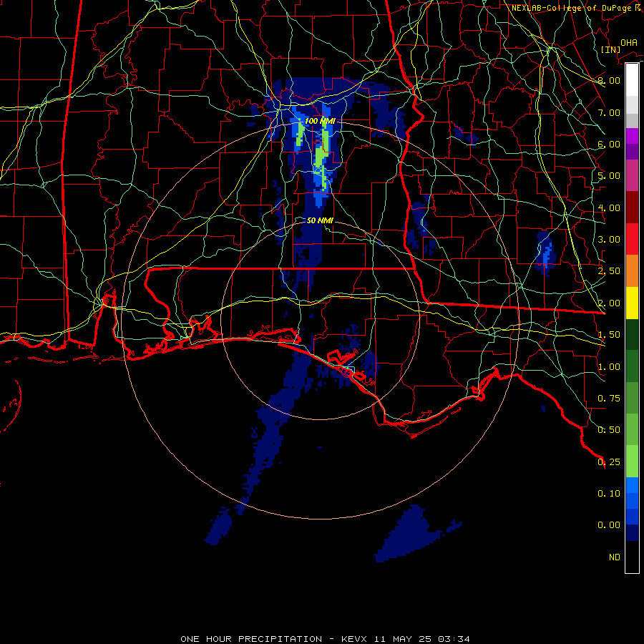Screen dimensions: 644x644
Task: Click the 2.50 legend value
Action: 609,271
